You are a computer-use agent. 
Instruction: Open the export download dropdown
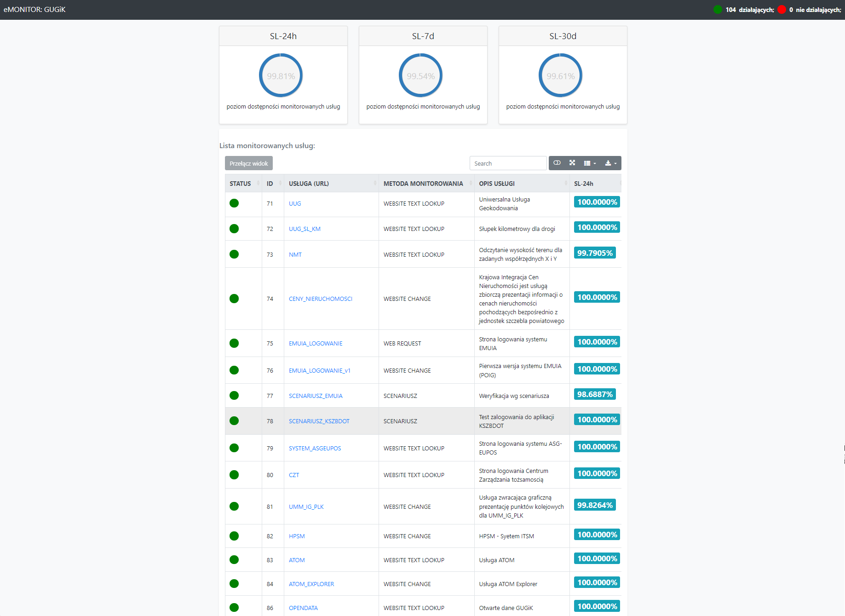click(x=611, y=163)
